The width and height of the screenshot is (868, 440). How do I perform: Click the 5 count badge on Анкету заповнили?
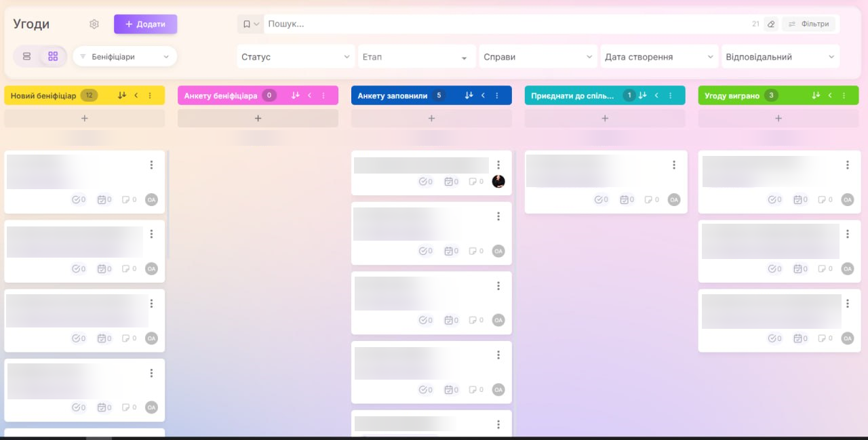tap(439, 96)
